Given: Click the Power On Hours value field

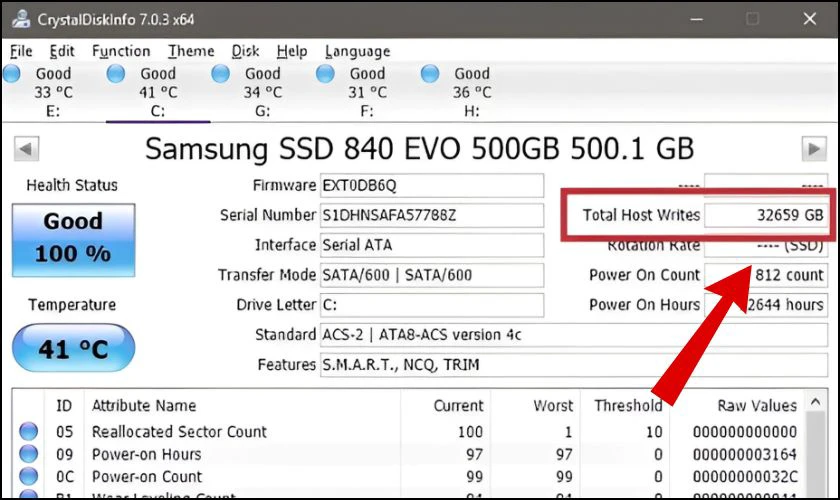Looking at the screenshot, I should pyautogui.click(x=766, y=305).
